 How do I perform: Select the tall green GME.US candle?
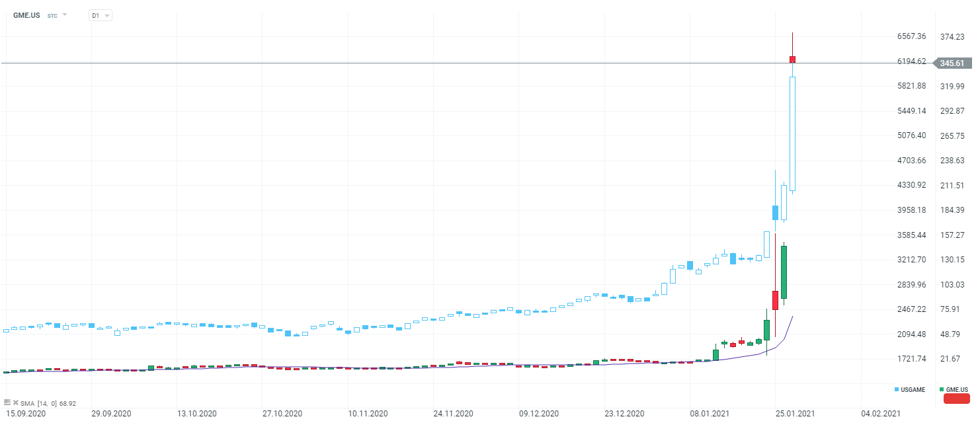click(x=784, y=272)
